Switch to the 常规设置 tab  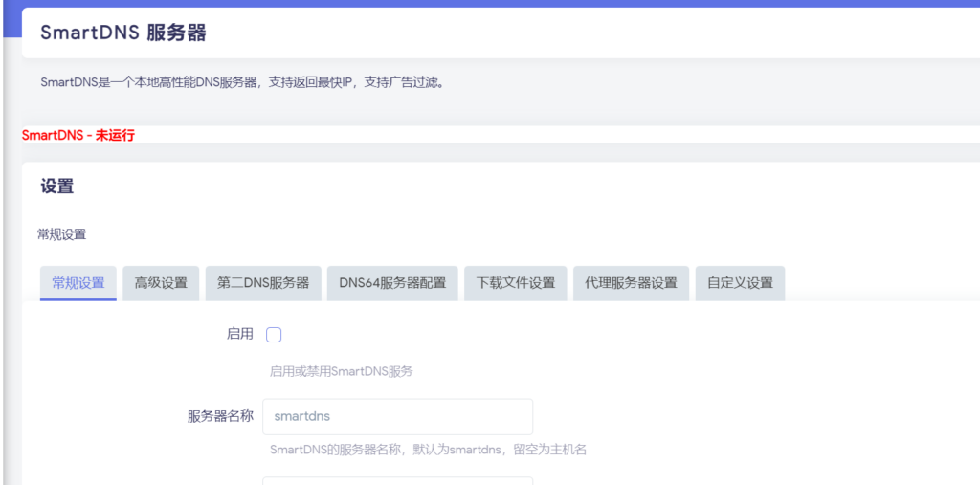point(78,283)
